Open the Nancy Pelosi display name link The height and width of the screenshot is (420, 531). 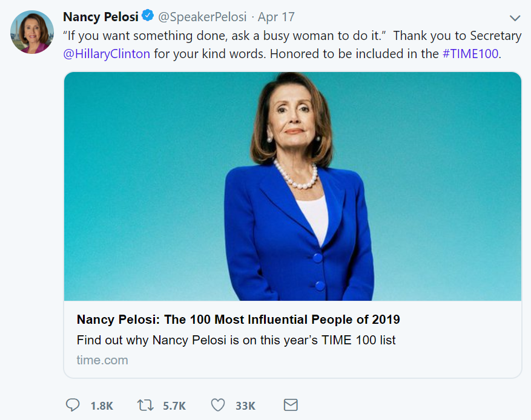point(101,16)
